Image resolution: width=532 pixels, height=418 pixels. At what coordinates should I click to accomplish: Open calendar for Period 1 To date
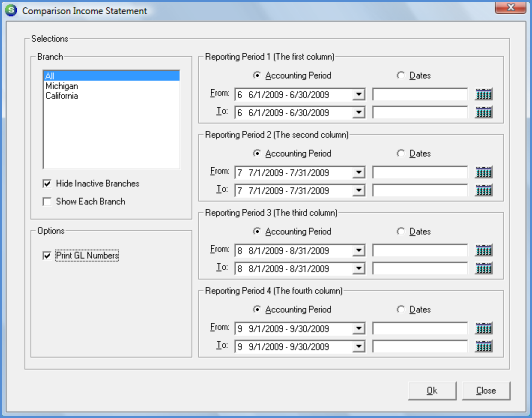pos(484,112)
